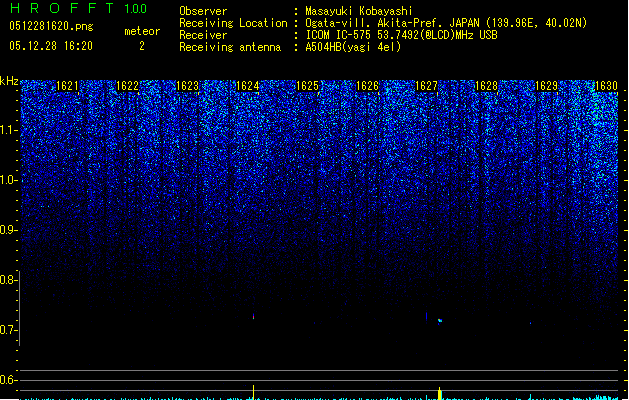Click the 1623 time marker
629x400 pixels.
pyautogui.click(x=187, y=86)
